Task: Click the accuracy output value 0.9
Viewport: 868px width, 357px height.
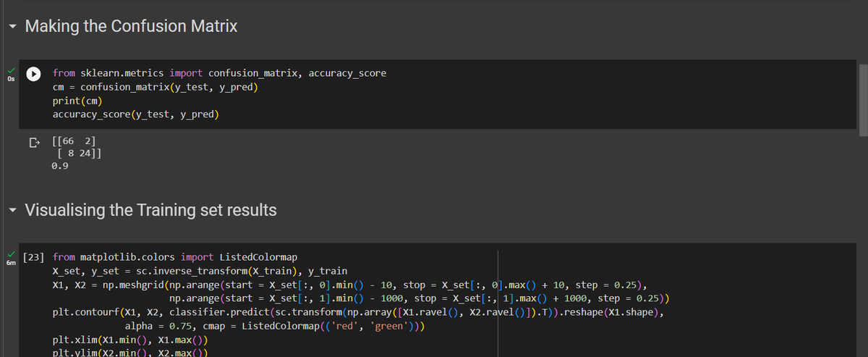Action: click(60, 166)
